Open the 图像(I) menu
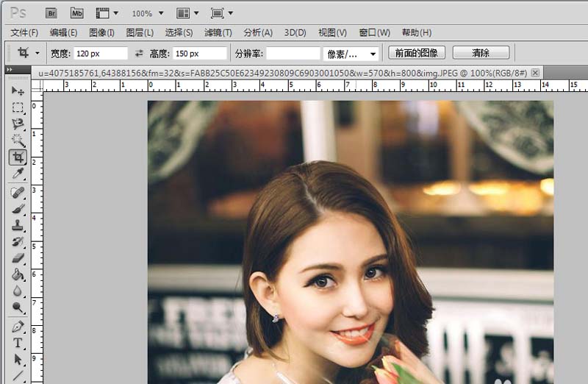 point(101,32)
